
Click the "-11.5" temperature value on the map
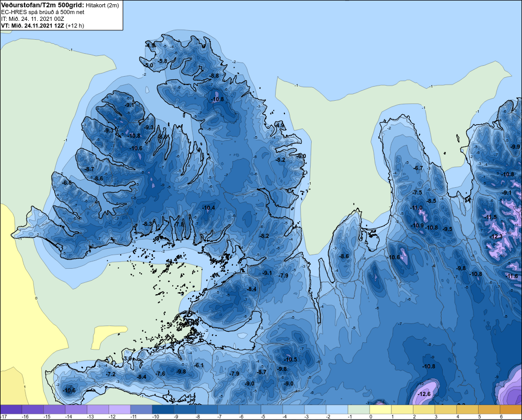[490, 218]
